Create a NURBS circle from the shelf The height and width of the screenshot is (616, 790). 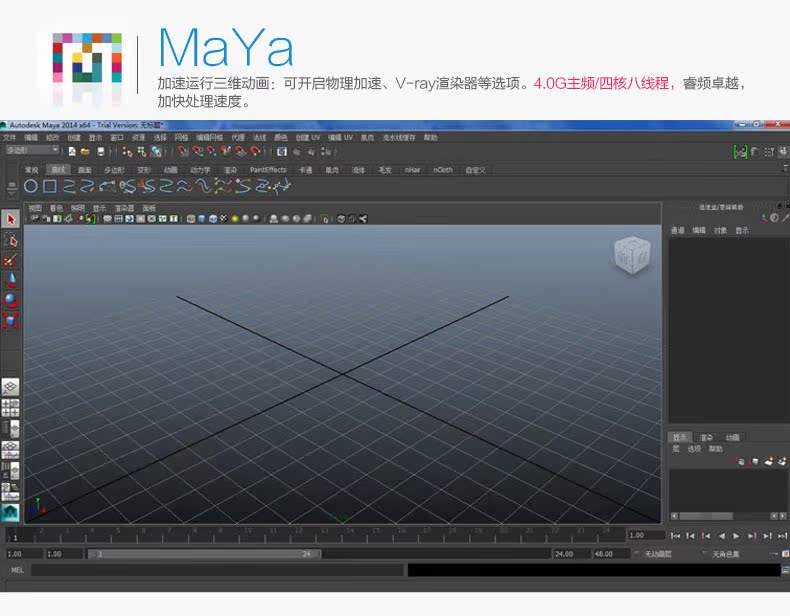(31, 186)
